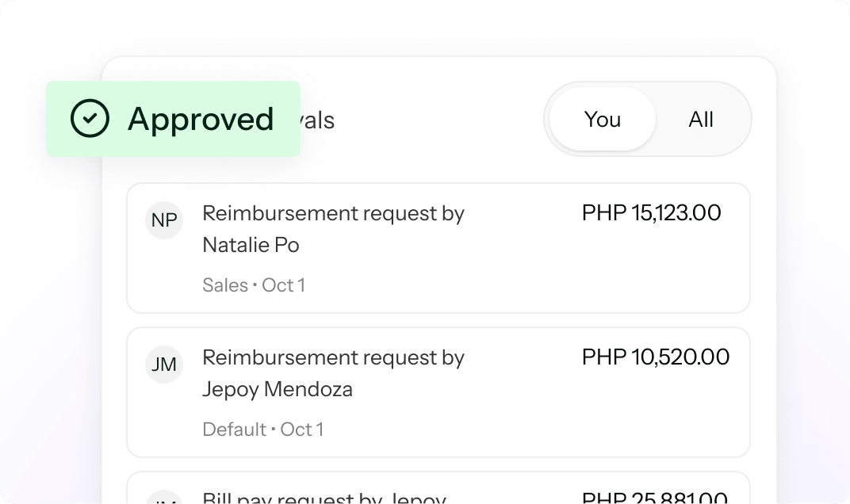The height and width of the screenshot is (504, 850).
Task: Click the partially hidden approvals heading
Action: pyautogui.click(x=317, y=120)
